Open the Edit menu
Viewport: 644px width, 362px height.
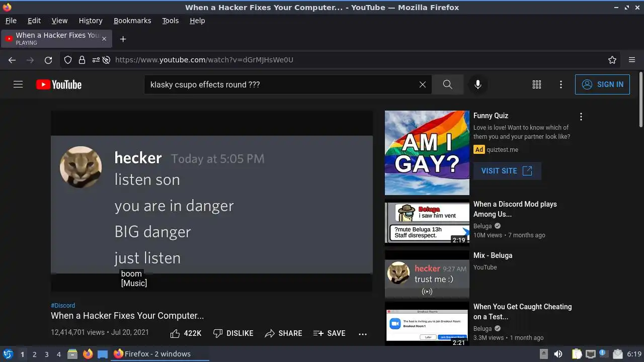(34, 21)
